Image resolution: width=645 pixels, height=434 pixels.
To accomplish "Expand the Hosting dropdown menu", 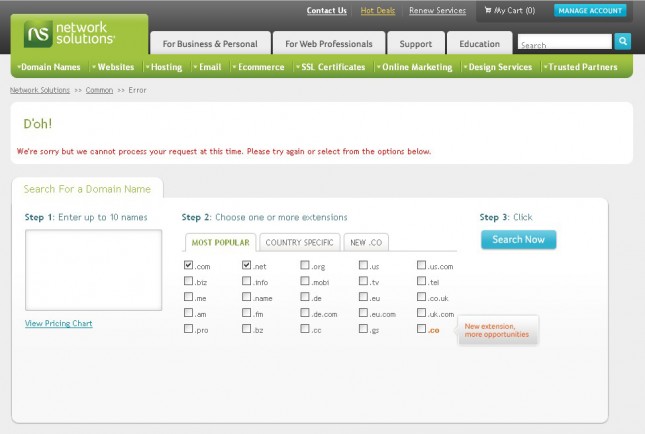I will 164,67.
